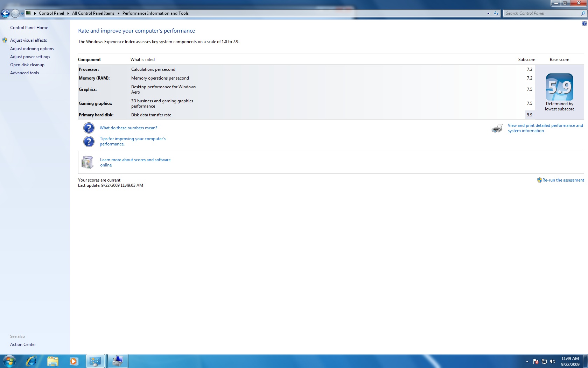588x368 pixels.
Task: Expand the arrow after All Control Panel Items
Action: coord(118,13)
